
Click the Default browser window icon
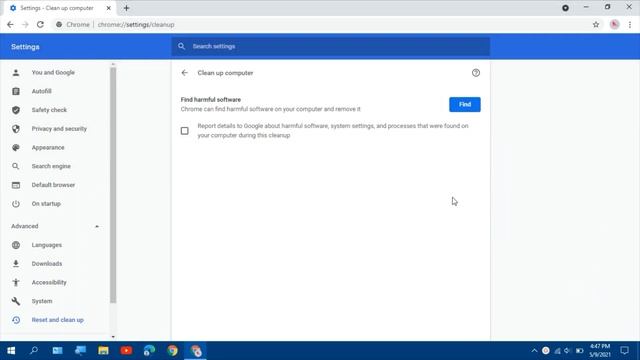pyautogui.click(x=16, y=185)
